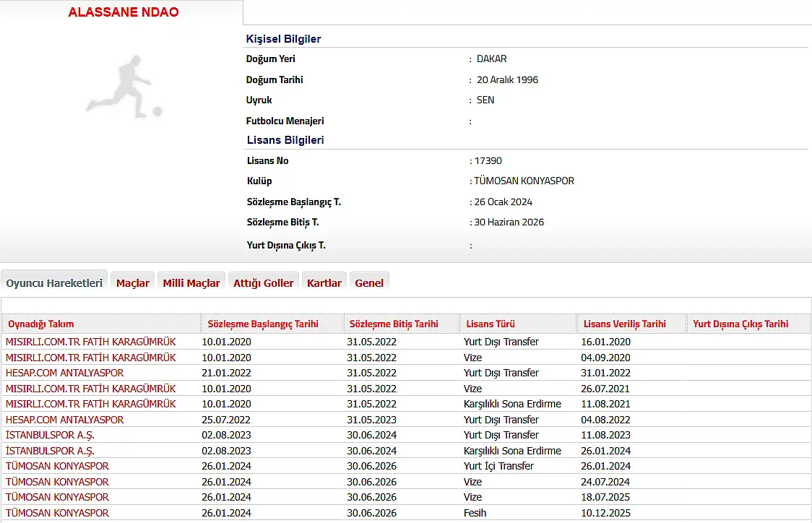812x523 pixels.
Task: Show the Attığı Goller tab
Action: [x=263, y=283]
